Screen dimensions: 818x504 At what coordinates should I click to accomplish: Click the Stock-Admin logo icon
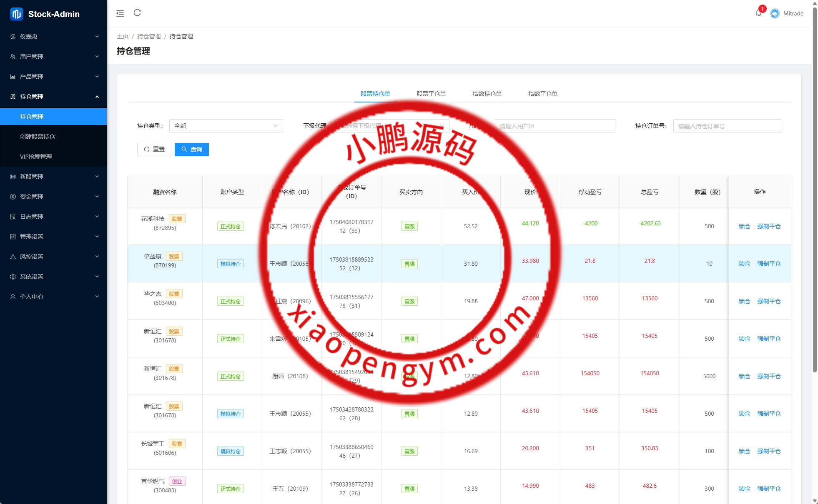point(16,14)
